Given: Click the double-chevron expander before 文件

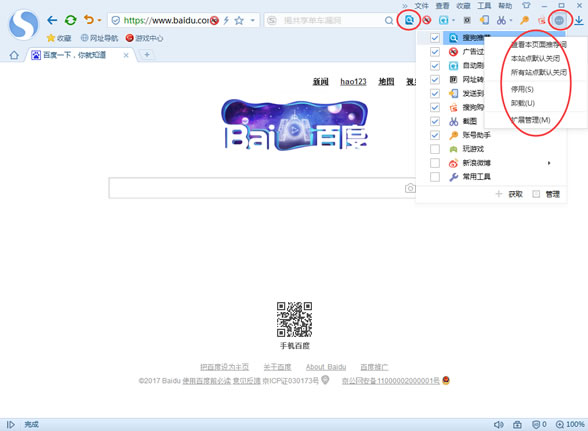Looking at the screenshot, I should point(405,6).
